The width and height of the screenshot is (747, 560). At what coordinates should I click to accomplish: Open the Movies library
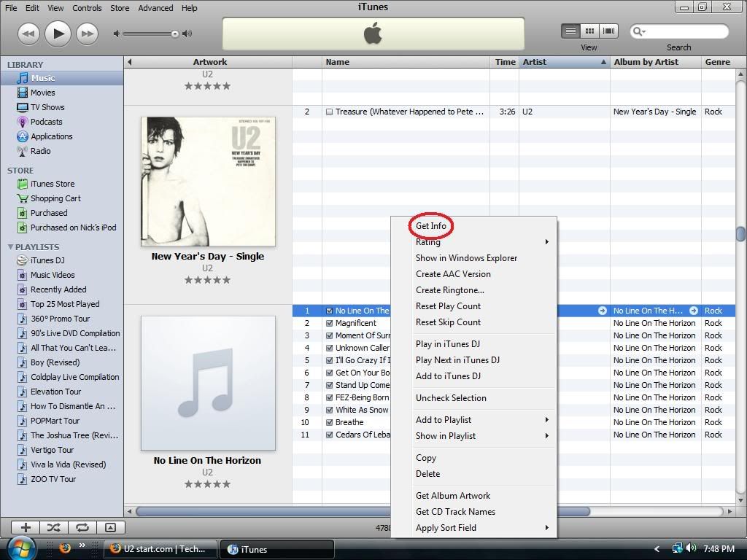(x=42, y=93)
